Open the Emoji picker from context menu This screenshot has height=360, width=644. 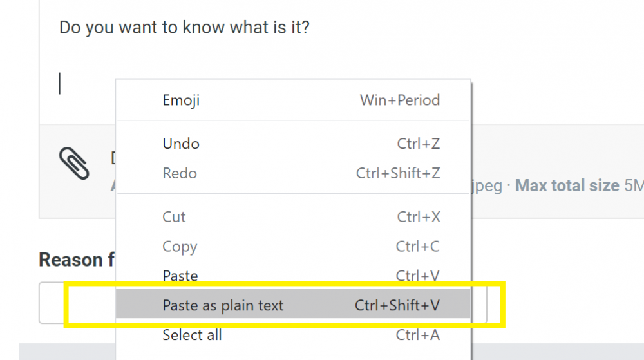pos(181,100)
